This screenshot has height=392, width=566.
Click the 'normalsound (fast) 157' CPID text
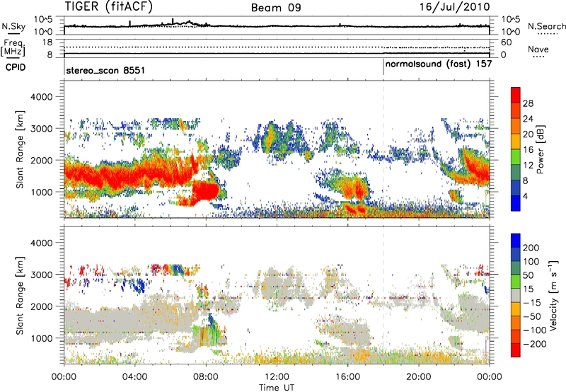[x=439, y=64]
